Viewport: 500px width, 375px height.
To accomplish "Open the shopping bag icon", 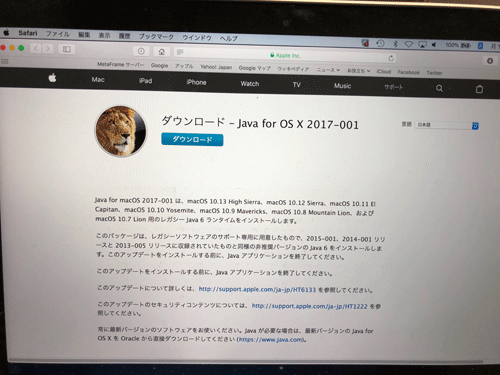I will (479, 89).
